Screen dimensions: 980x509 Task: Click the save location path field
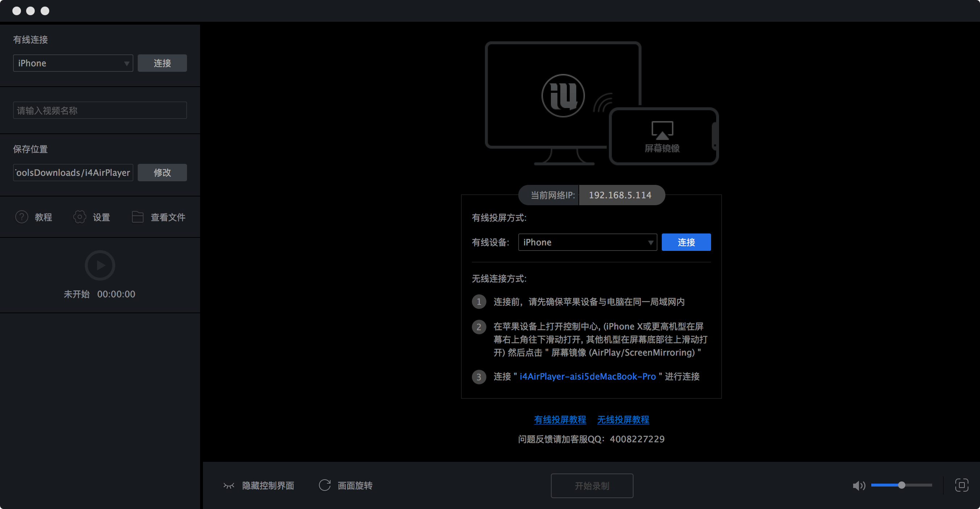73,173
